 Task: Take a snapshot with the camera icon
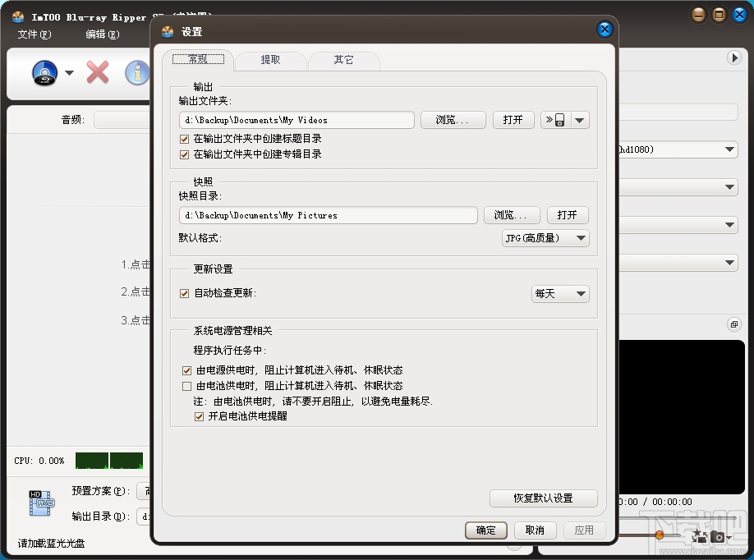[x=716, y=537]
